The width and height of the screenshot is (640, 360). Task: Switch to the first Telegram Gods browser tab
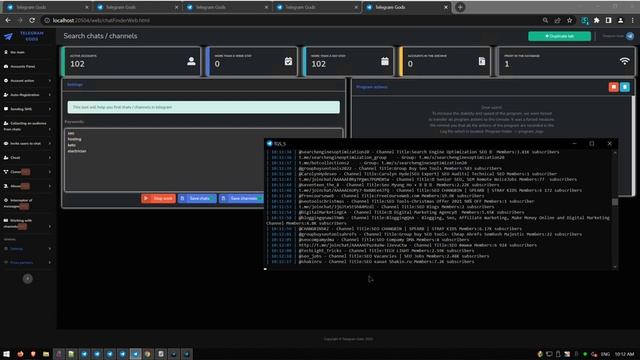(47, 7)
